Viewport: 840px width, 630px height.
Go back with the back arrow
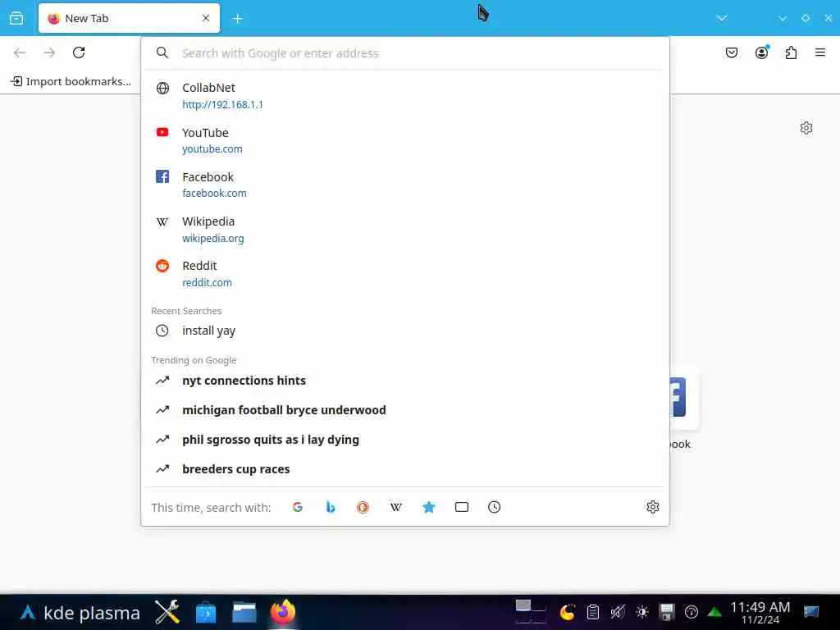[x=20, y=52]
